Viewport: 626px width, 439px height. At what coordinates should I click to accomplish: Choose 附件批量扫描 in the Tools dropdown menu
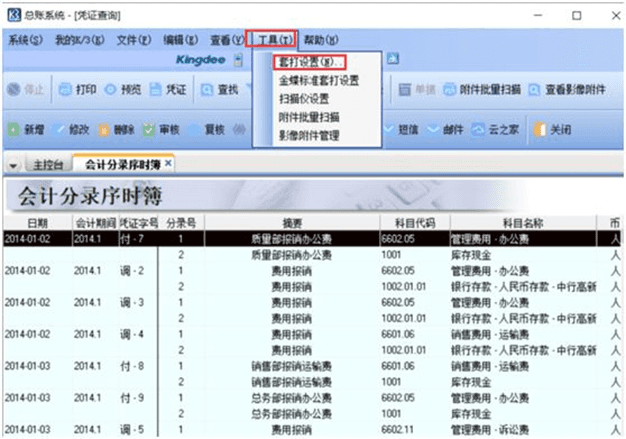point(309,117)
